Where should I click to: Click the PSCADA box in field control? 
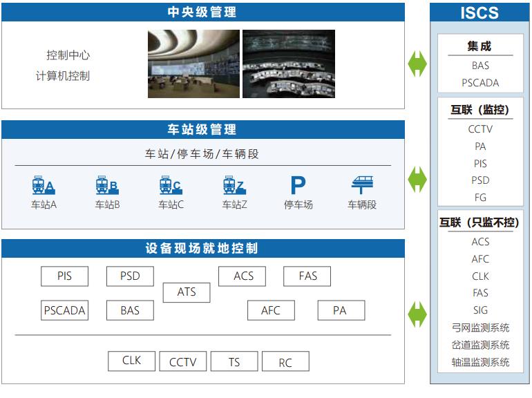click(64, 310)
